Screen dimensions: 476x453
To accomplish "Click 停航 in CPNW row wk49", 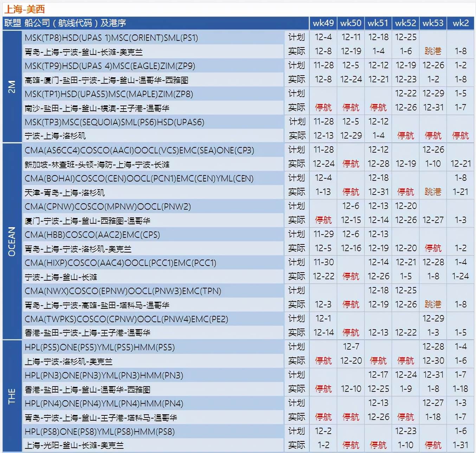I will click(x=323, y=220).
